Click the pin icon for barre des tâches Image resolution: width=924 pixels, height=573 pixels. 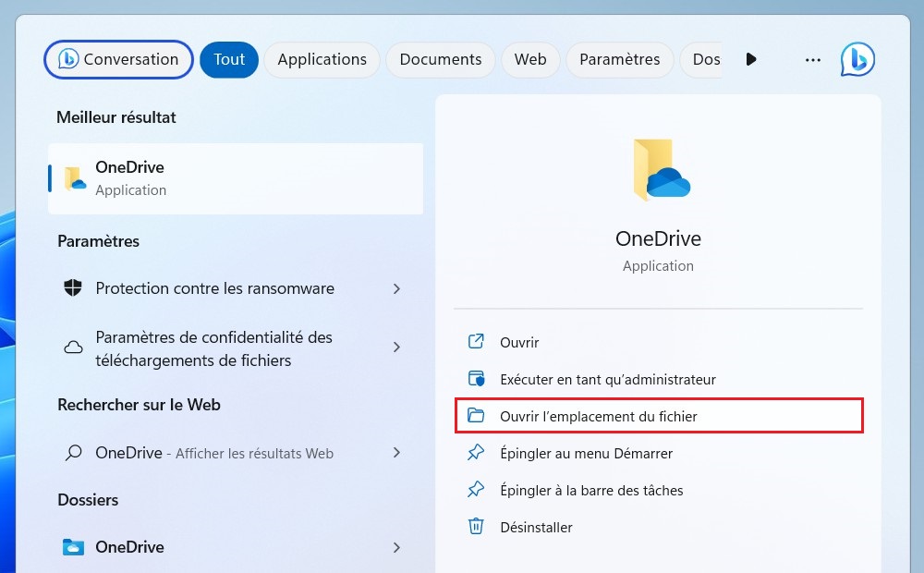tap(476, 489)
